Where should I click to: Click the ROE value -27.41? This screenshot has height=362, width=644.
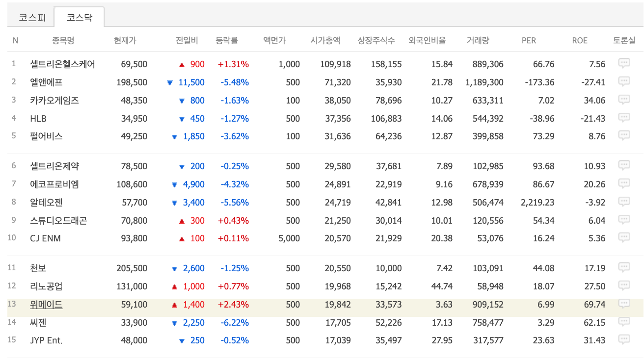pos(593,82)
